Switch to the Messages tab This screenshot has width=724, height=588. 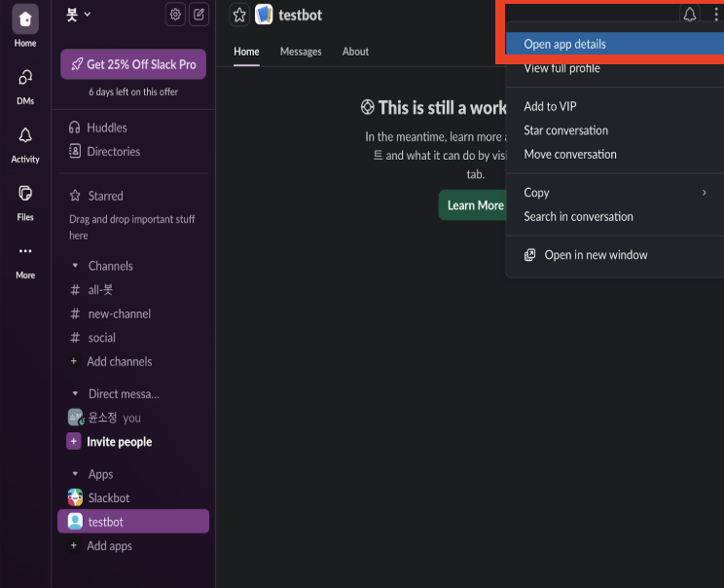[x=301, y=52]
